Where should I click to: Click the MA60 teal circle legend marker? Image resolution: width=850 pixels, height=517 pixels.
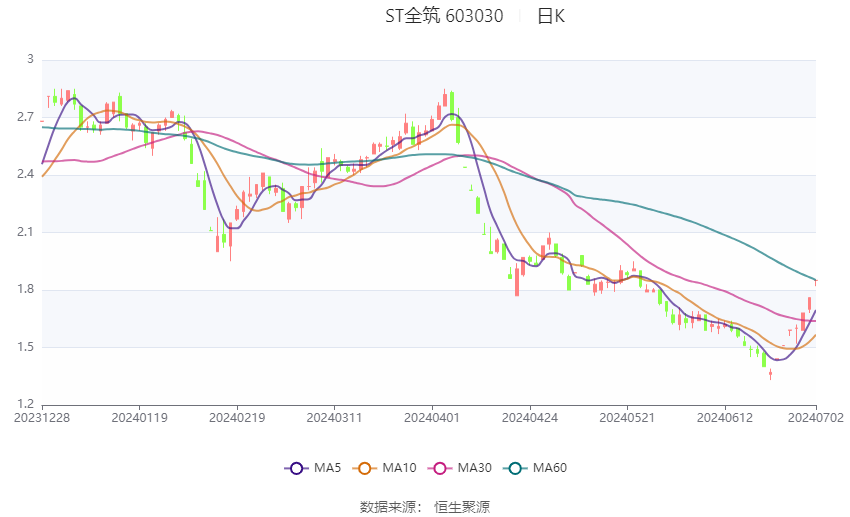[514, 468]
